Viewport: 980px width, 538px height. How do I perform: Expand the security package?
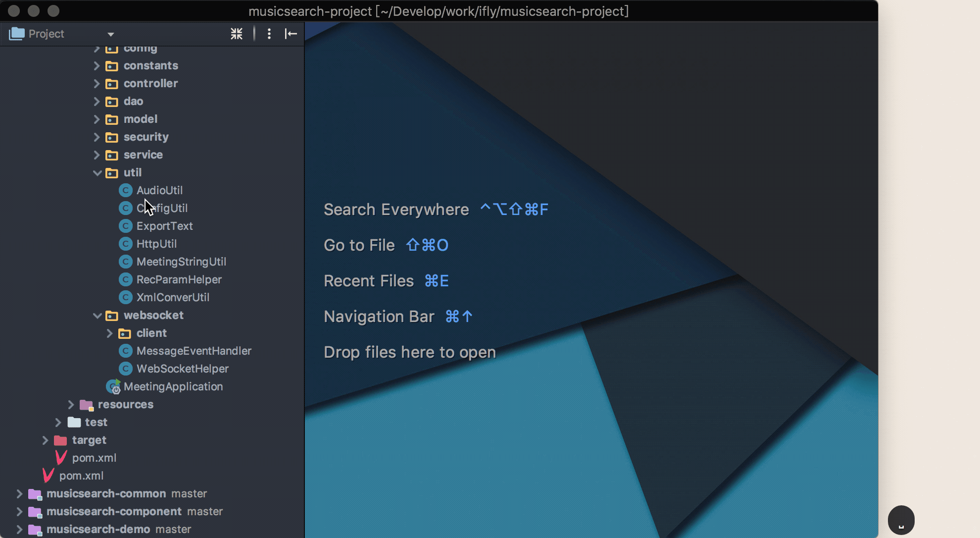click(97, 137)
